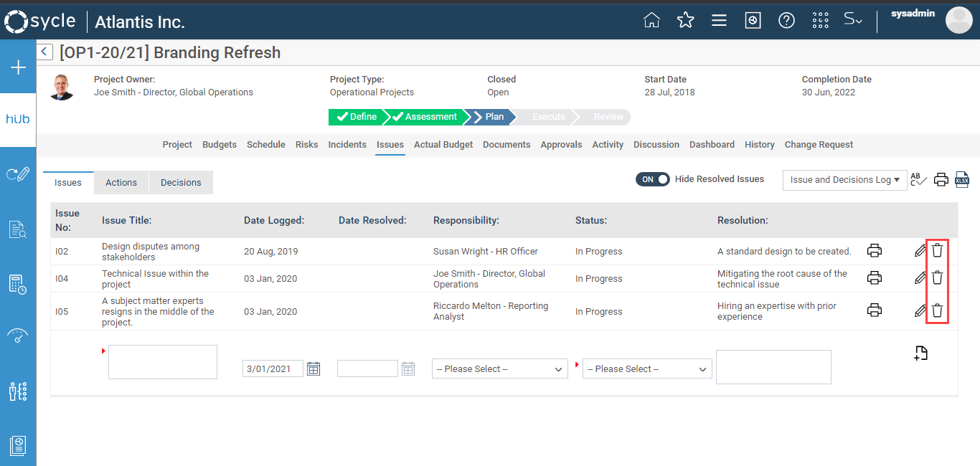The width and height of the screenshot is (980, 466).
Task: Edit issue I05 with pencil icon
Action: pyautogui.click(x=920, y=311)
